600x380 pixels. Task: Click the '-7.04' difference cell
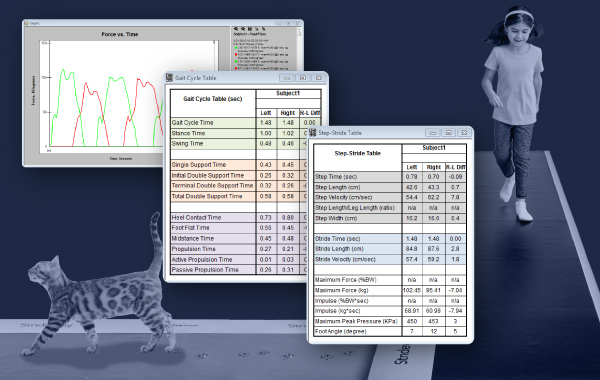tap(456, 290)
